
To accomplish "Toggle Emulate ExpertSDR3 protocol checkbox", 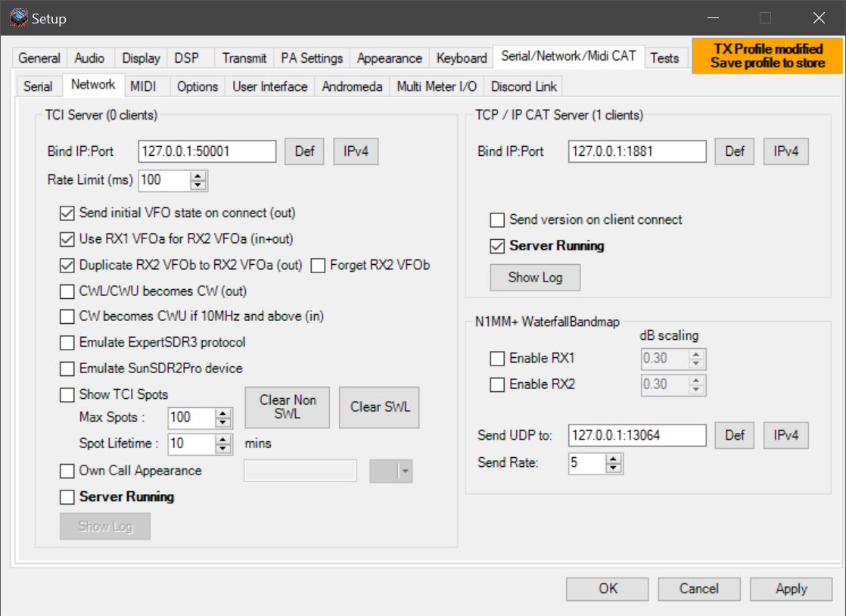I will [x=67, y=343].
